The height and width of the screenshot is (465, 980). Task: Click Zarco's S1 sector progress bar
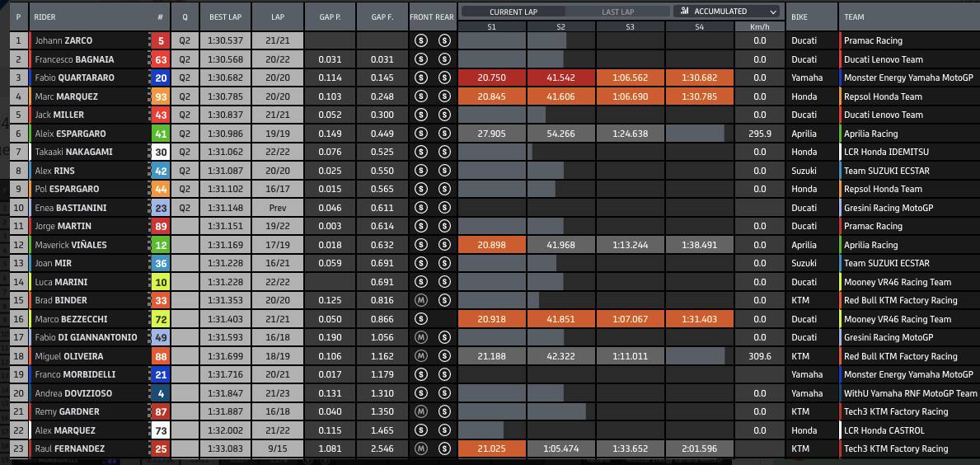pyautogui.click(x=492, y=40)
